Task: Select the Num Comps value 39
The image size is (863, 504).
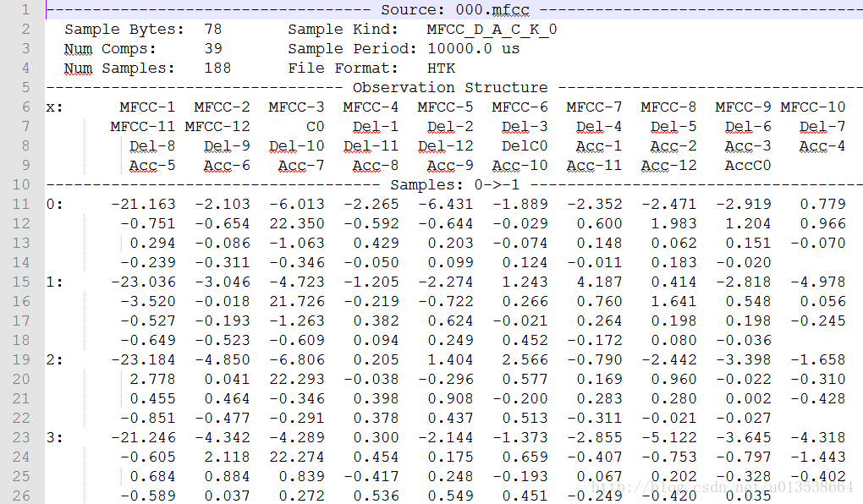Action: pos(213,49)
